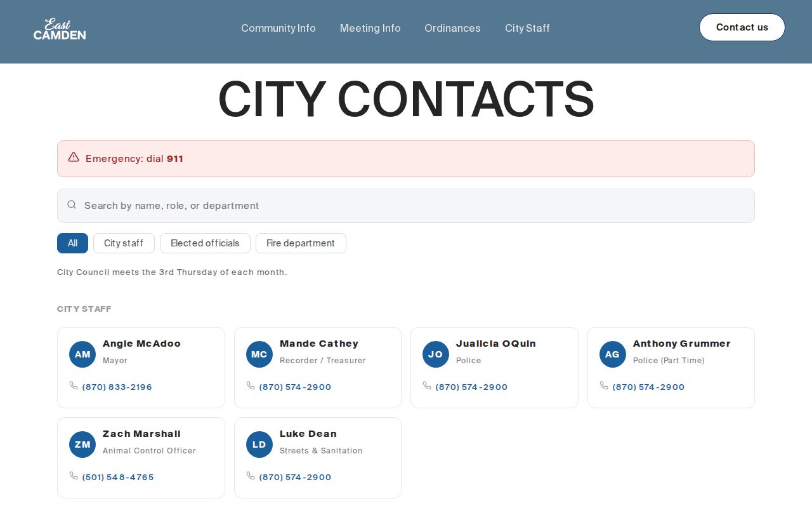Click the LD avatar for Luke Dean
The width and height of the screenshot is (812, 508).
(259, 444)
